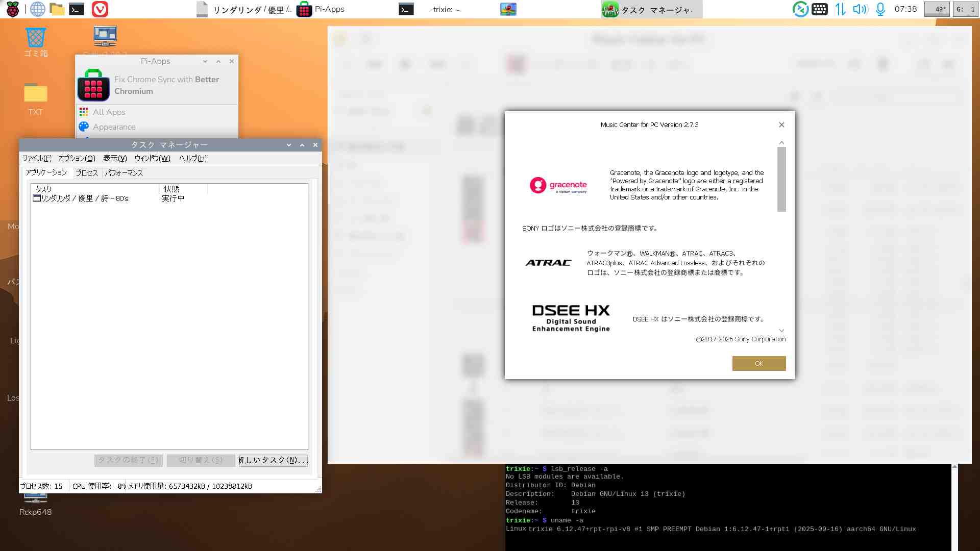Open the file manager folder icon
Image resolution: width=980 pixels, height=551 pixels.
click(x=57, y=9)
